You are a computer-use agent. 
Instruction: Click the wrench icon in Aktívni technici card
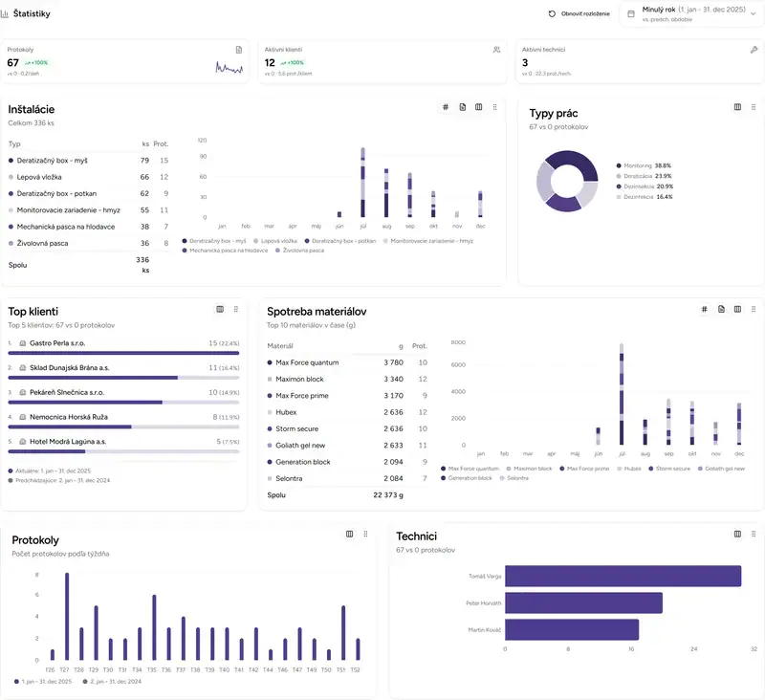click(x=754, y=49)
